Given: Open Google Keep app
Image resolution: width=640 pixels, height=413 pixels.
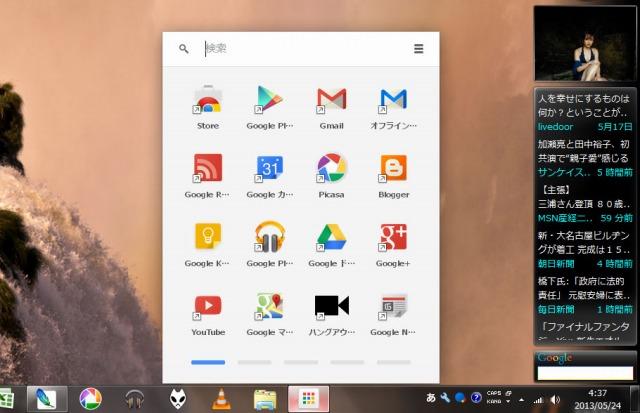Looking at the screenshot, I should tap(208, 237).
